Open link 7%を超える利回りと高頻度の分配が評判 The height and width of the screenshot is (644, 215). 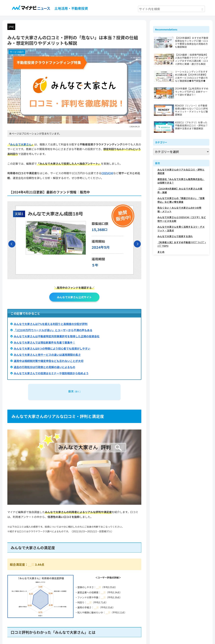pyautogui.click(x=51, y=324)
